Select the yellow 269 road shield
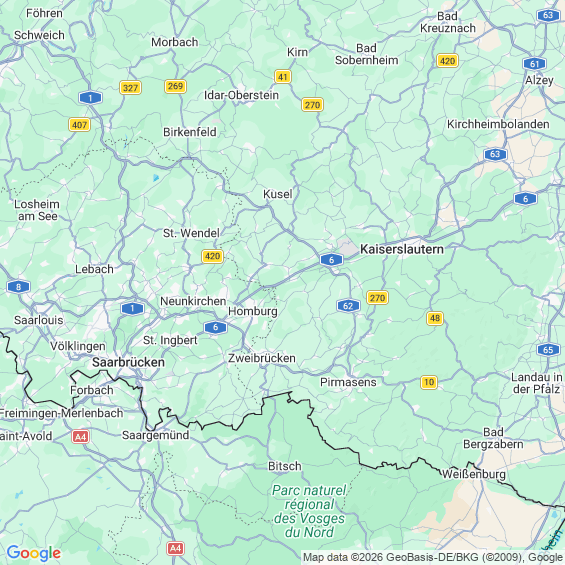Image resolution: width=565 pixels, height=565 pixels. 175,86
